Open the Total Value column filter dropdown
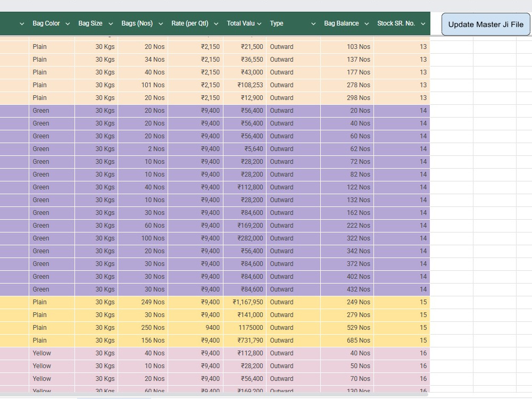Viewport: 532px width, 399px height. (259, 24)
